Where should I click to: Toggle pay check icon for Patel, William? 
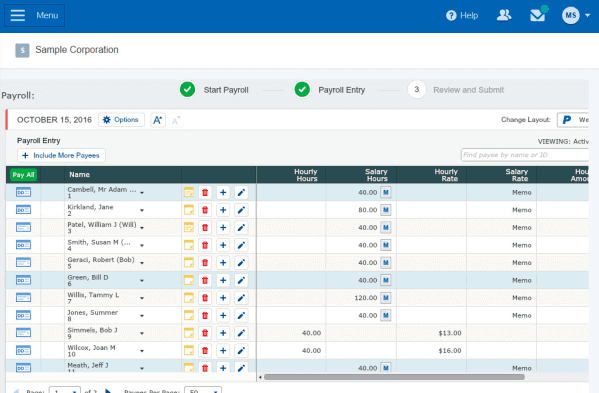pos(23,228)
